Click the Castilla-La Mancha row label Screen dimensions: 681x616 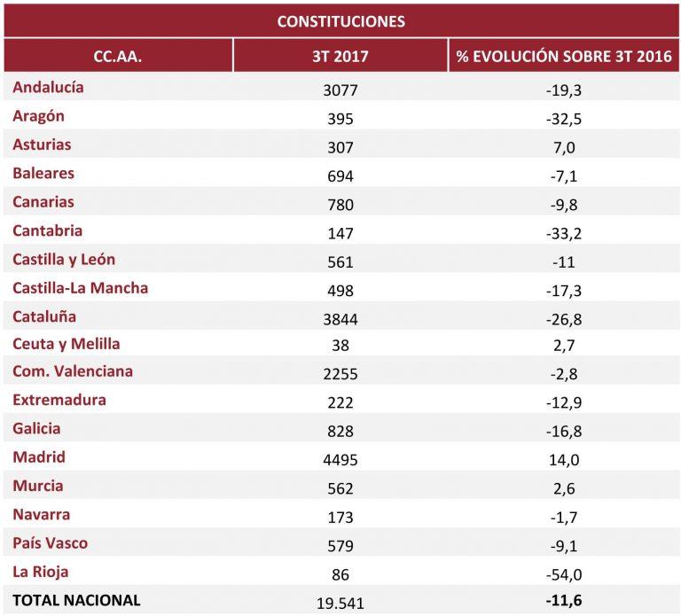click(81, 288)
